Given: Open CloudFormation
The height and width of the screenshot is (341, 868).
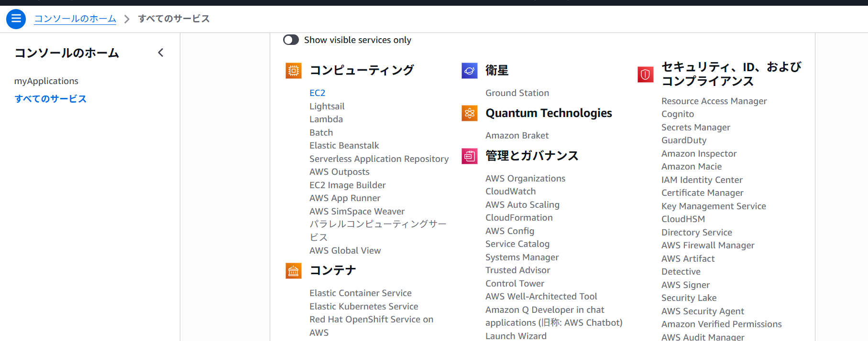Looking at the screenshot, I should coord(519,218).
